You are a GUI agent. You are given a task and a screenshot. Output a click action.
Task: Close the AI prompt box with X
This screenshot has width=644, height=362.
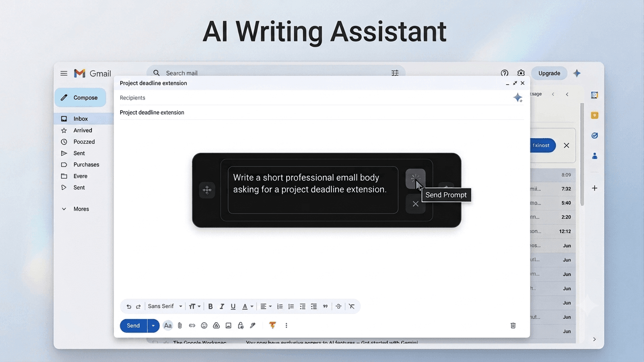415,204
